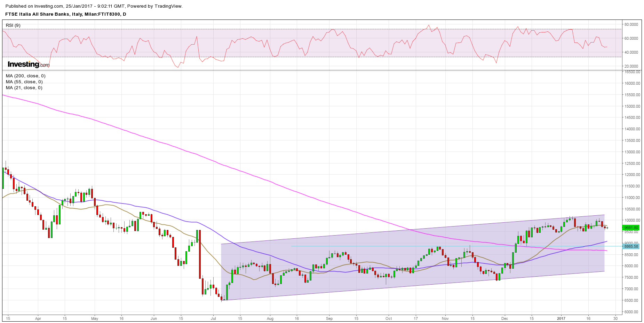Select the Dec marker on time axis
The image size is (644, 323).
(x=504, y=318)
